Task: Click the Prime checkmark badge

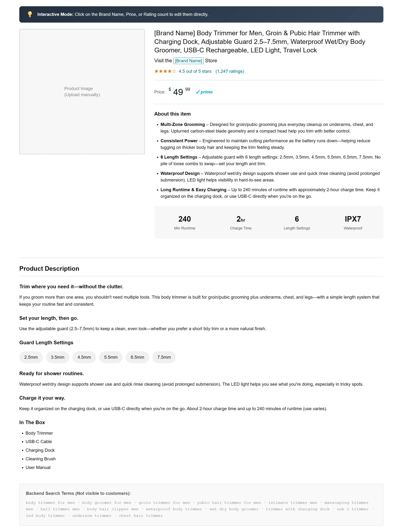Action: (204, 92)
